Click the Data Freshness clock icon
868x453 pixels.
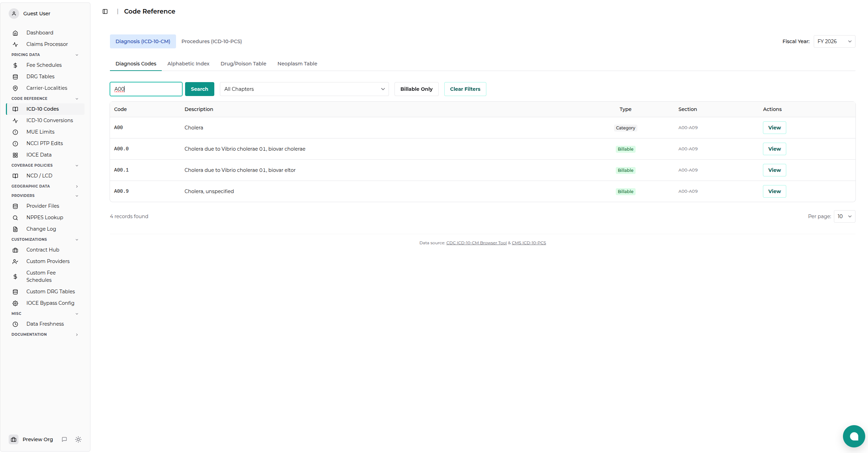(x=15, y=324)
